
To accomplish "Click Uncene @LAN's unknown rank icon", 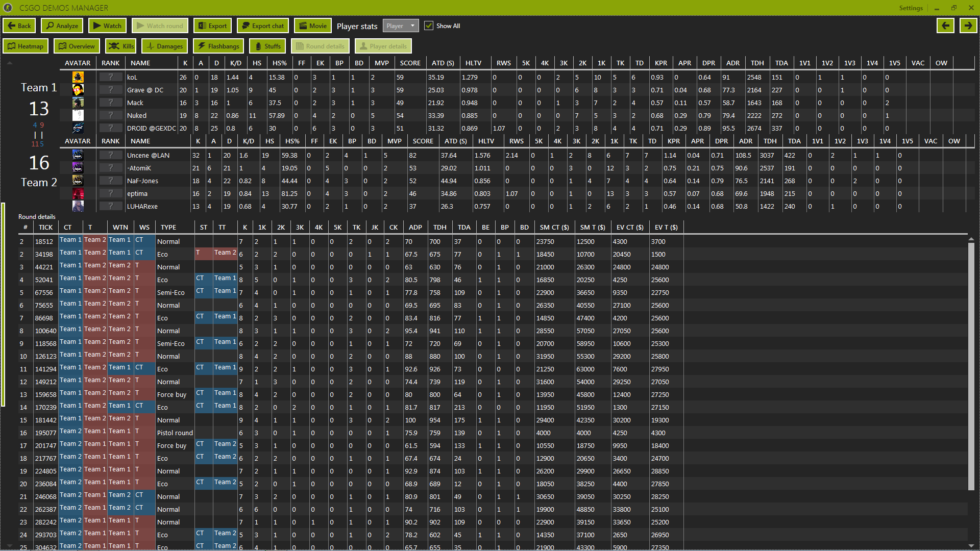I will click(x=110, y=155).
